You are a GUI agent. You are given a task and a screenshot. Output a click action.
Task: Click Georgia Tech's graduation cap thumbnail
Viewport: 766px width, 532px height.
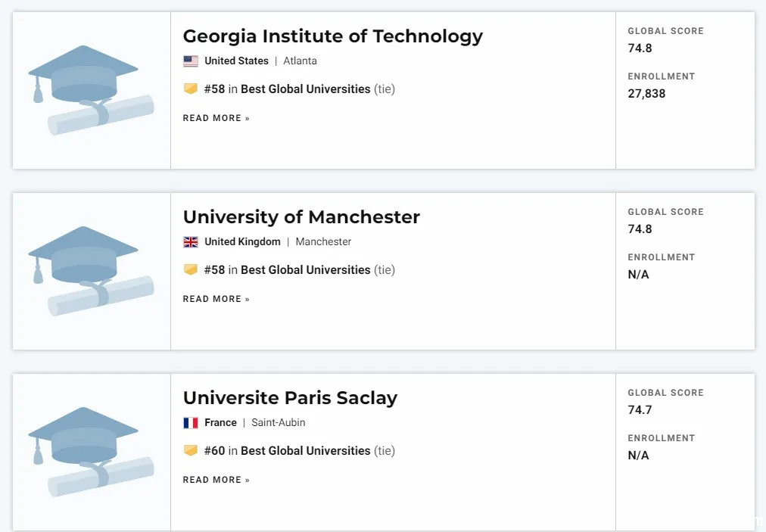tap(92, 90)
